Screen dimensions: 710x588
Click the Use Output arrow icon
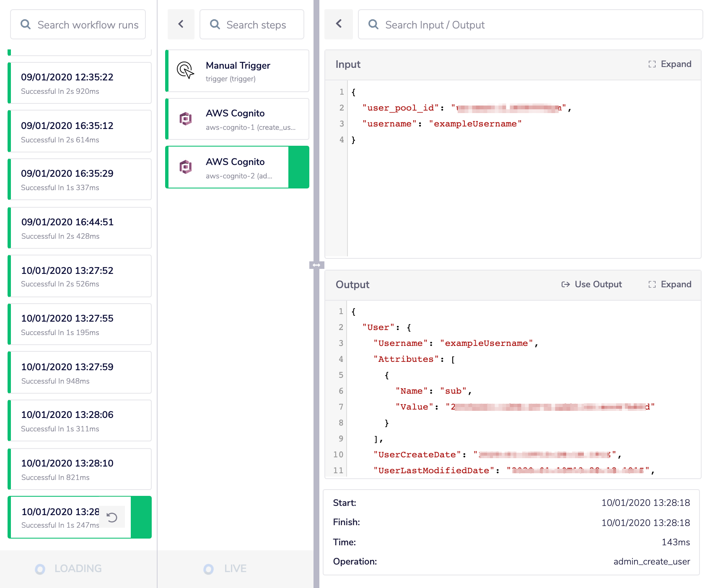[x=565, y=284]
